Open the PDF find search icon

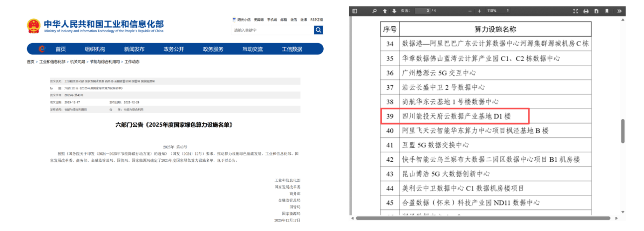pos(374,11)
